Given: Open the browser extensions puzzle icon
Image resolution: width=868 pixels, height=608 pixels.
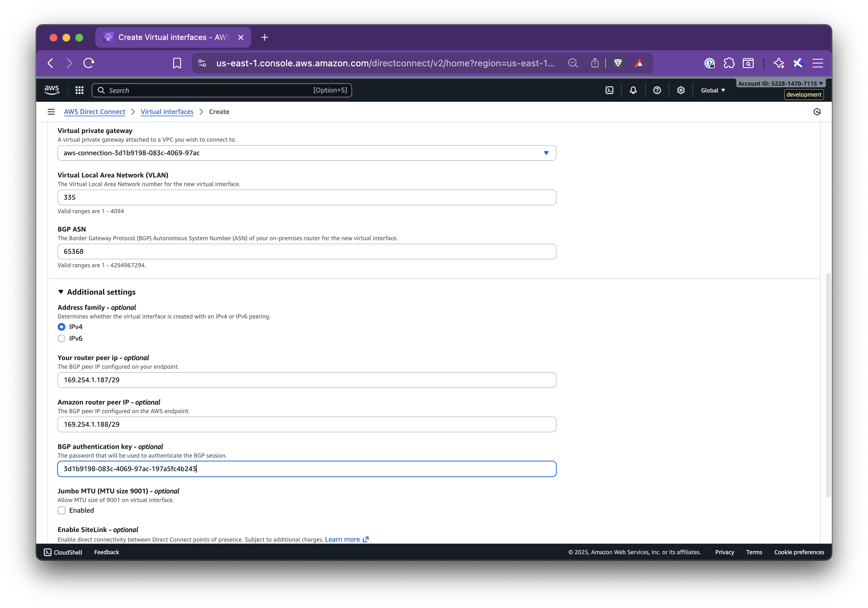Looking at the screenshot, I should (x=729, y=63).
